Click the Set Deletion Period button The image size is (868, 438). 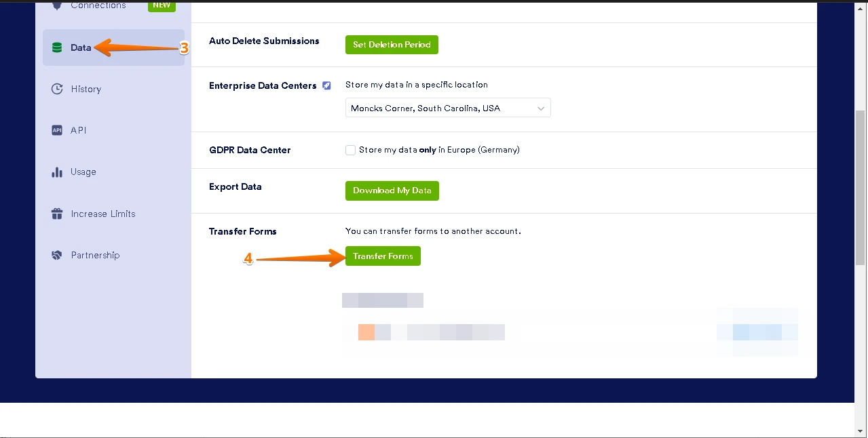click(392, 44)
